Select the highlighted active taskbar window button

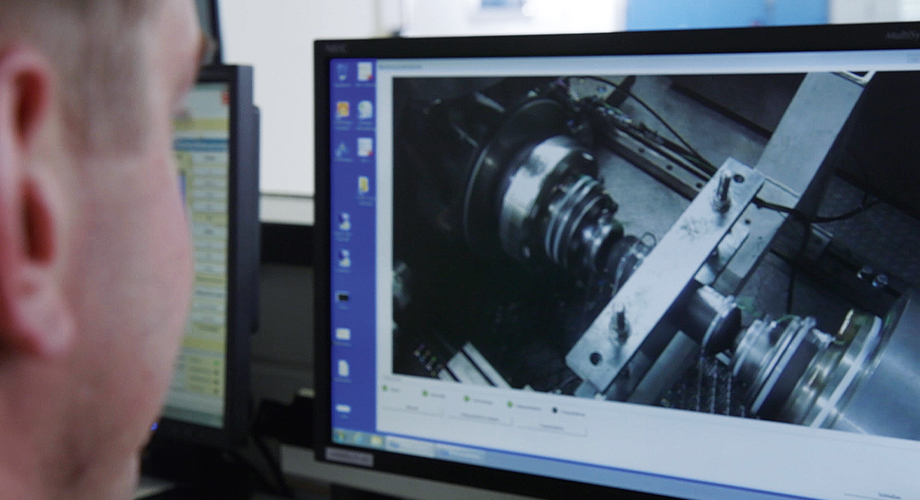click(x=461, y=453)
